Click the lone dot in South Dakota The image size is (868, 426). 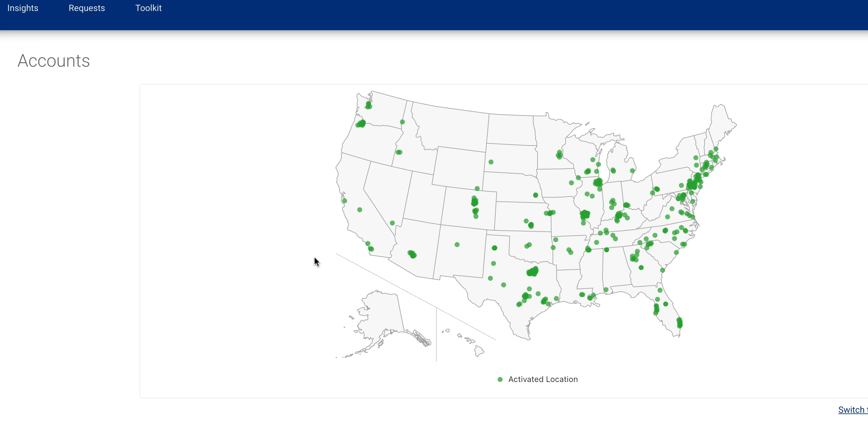491,162
